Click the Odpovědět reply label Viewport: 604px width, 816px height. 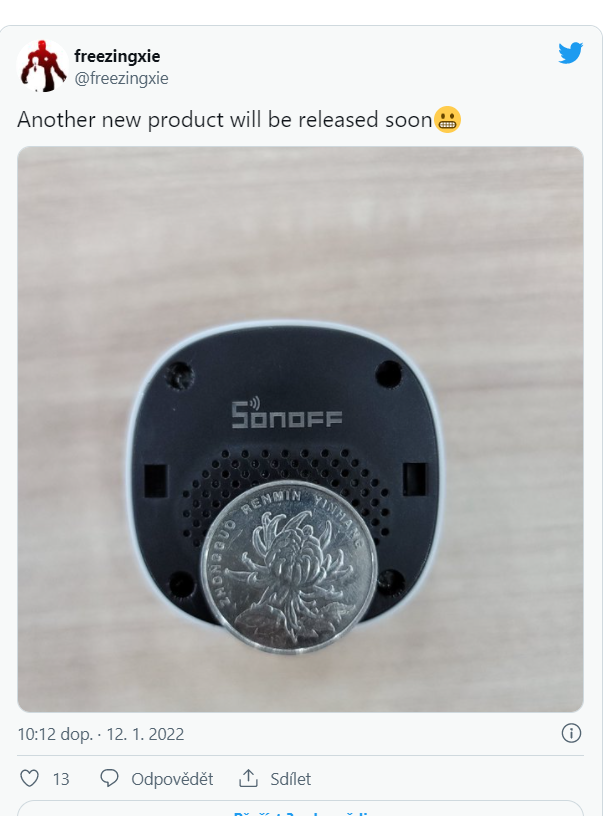(x=172, y=779)
